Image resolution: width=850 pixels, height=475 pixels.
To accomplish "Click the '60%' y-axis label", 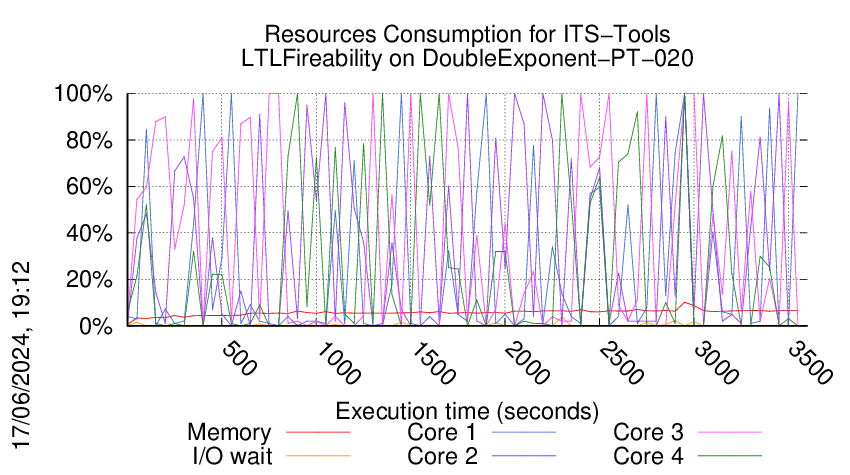I will 89,187.
